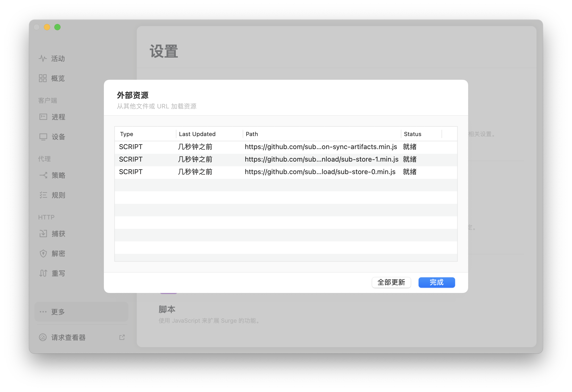Select the Process terminal icon
Image resolution: width=572 pixels, height=392 pixels.
point(43,117)
